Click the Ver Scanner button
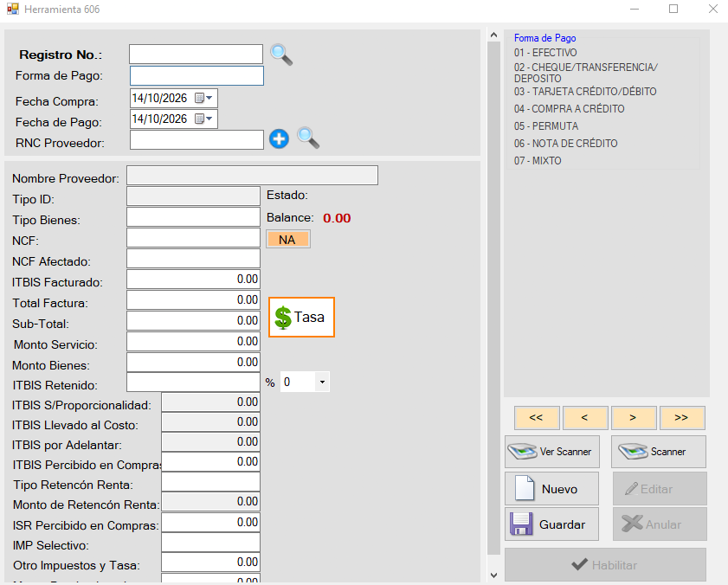Screen dimensions: 728x585 tap(552, 451)
